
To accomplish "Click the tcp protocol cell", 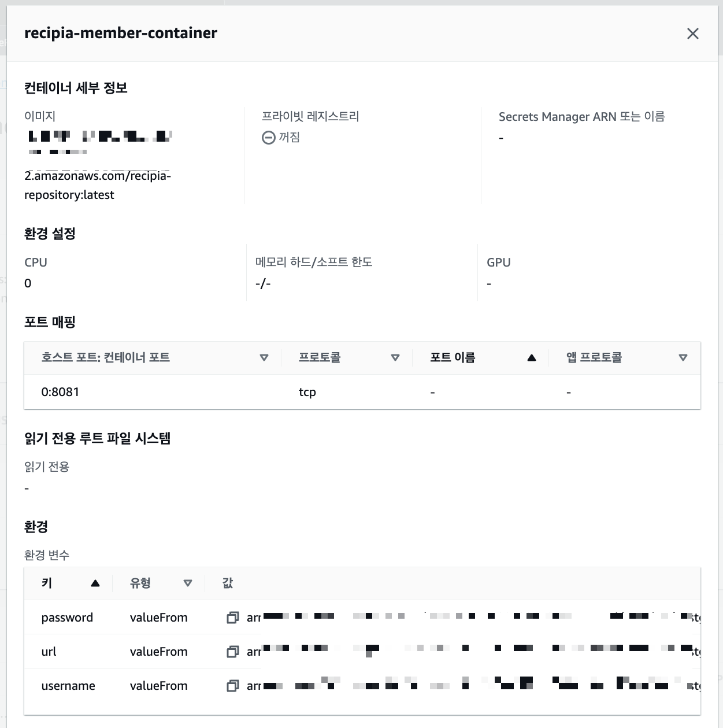I will pos(308,391).
